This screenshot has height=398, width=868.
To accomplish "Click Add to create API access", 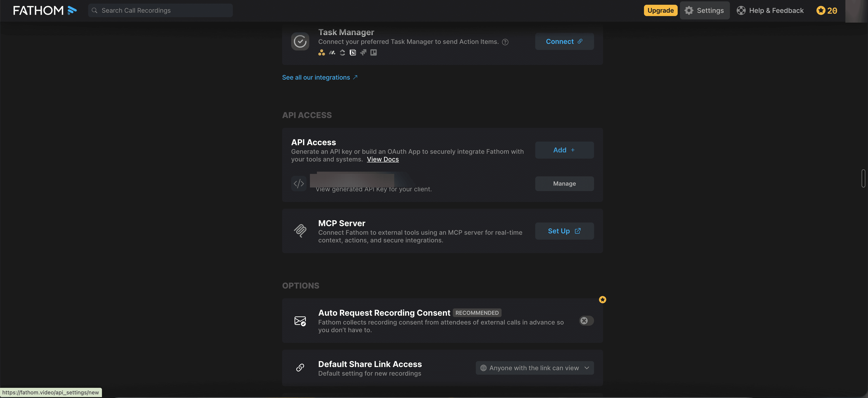I will pos(564,150).
